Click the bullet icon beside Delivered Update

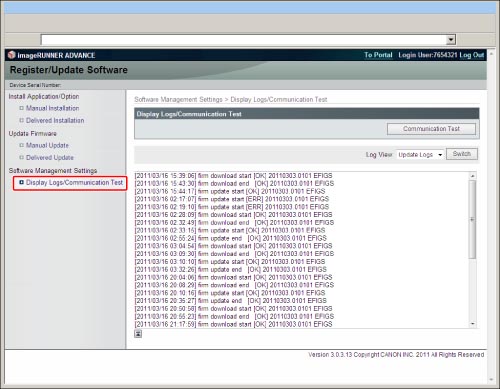pyautogui.click(x=22, y=157)
